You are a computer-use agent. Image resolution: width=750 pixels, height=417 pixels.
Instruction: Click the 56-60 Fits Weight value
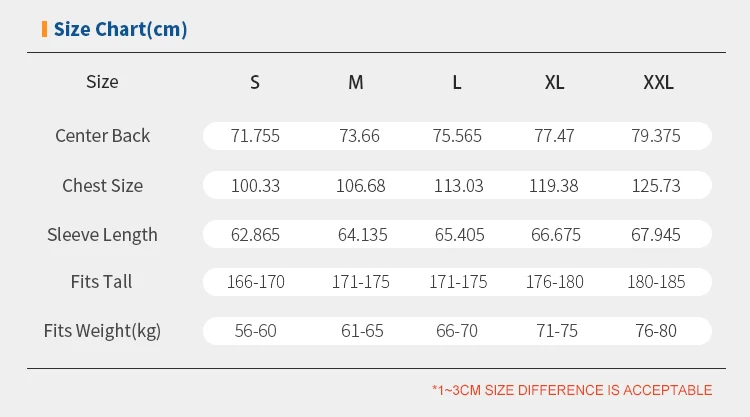click(255, 331)
